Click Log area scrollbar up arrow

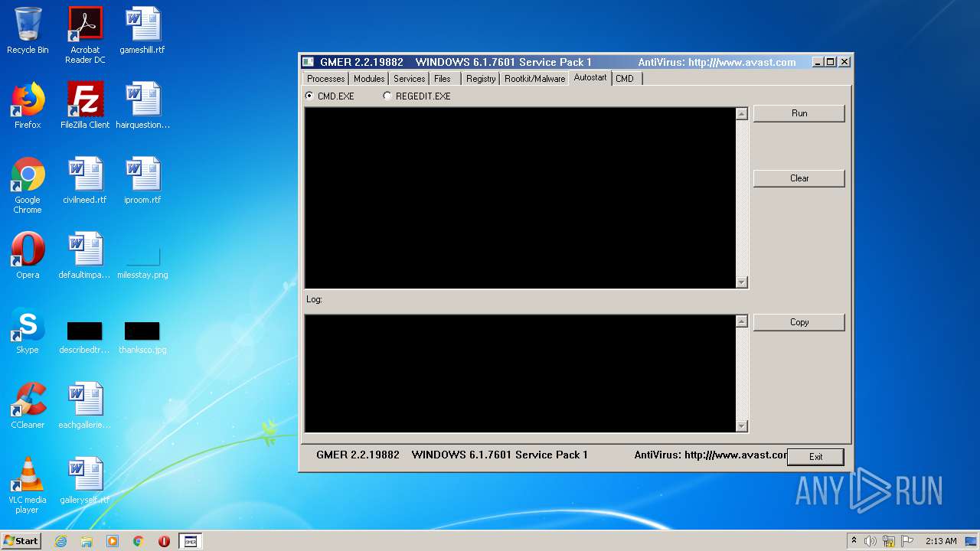(741, 321)
